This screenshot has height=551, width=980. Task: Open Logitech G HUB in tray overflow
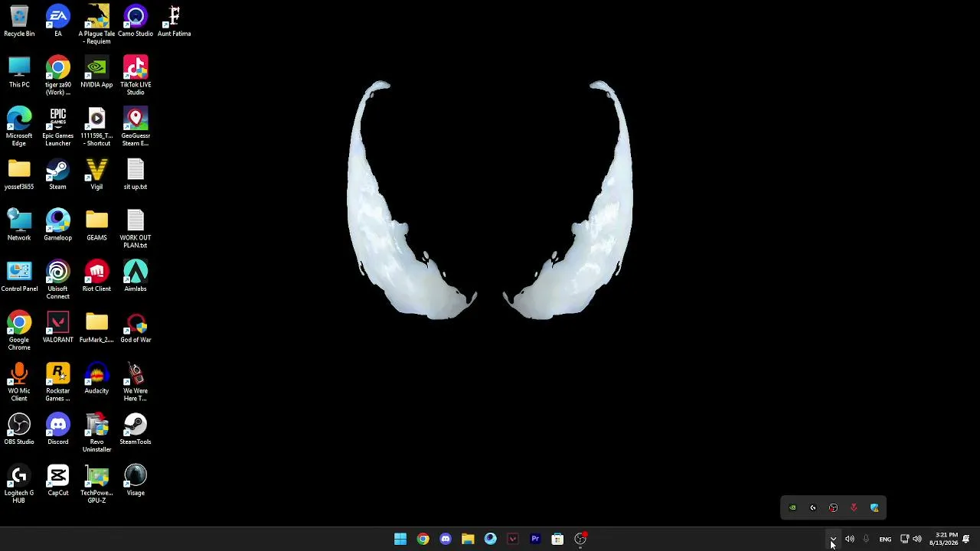click(x=813, y=507)
